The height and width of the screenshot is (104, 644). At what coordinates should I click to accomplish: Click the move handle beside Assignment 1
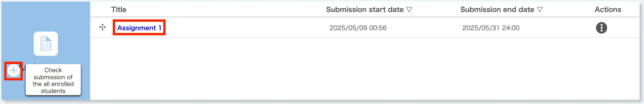tap(103, 27)
